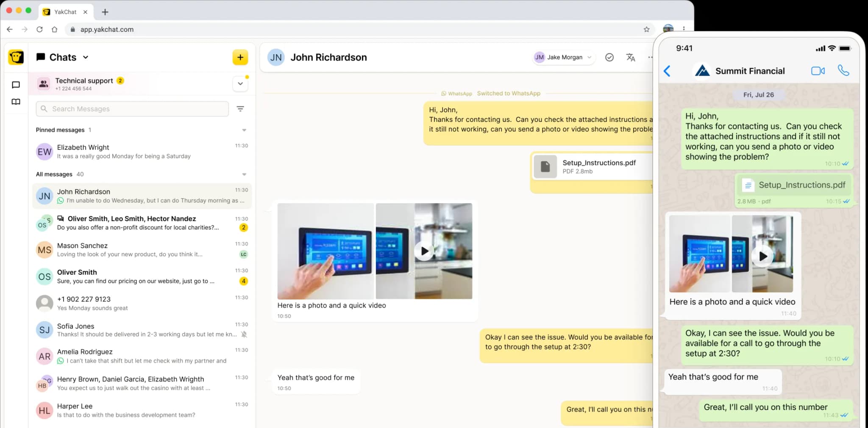This screenshot has height=428, width=868.
Task: Open browser profile avatar
Action: pos(668,28)
